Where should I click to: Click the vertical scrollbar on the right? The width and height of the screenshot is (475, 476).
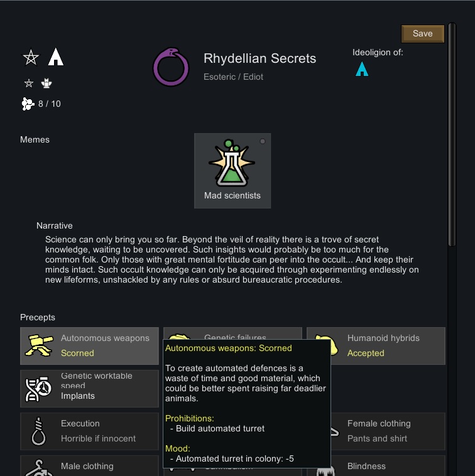click(452, 138)
